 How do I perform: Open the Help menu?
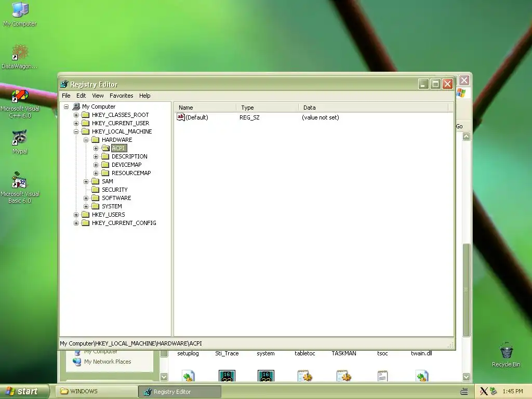coord(144,96)
